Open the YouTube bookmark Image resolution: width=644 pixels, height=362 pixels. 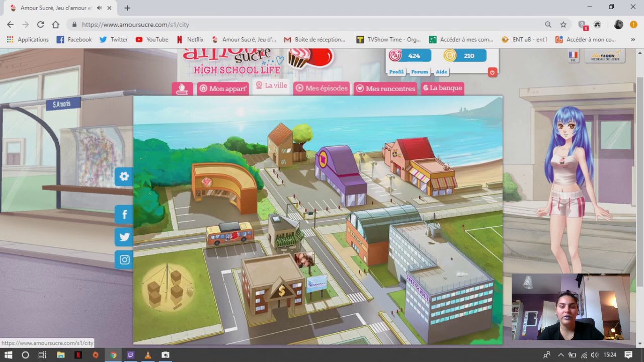click(x=151, y=39)
